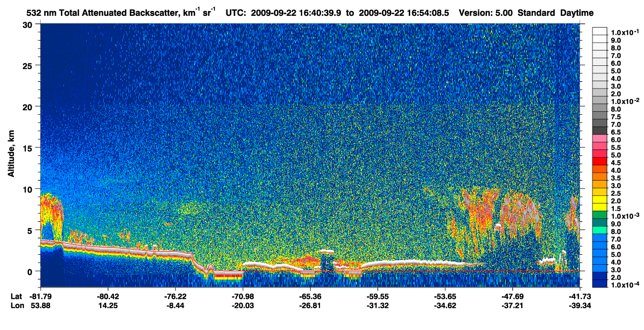Select the 'Version: 5.00' text
This screenshot has width=644, height=330.
486,13
